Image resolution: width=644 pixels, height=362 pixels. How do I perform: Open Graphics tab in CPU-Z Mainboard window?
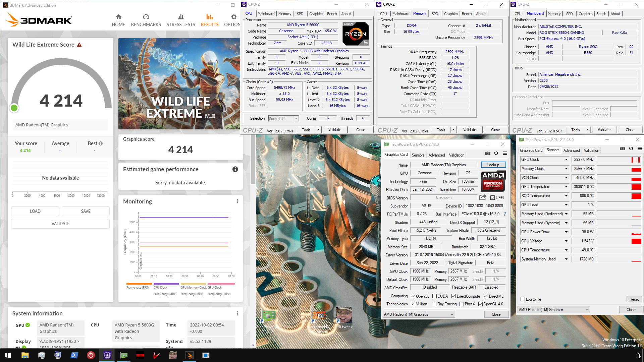point(586,14)
